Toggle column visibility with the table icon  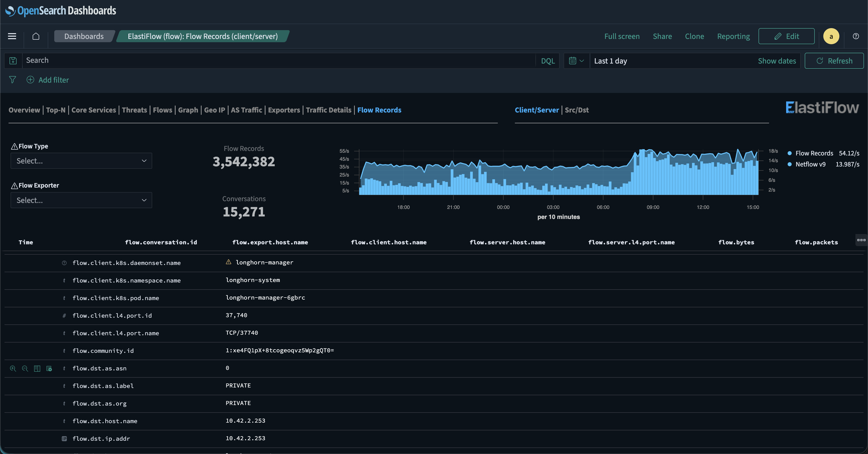pos(37,368)
